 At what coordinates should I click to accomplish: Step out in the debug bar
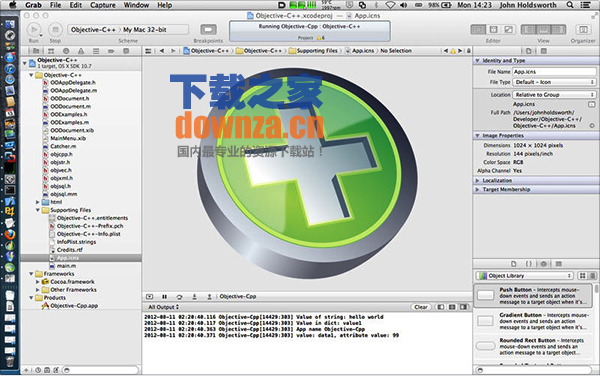[x=209, y=297]
